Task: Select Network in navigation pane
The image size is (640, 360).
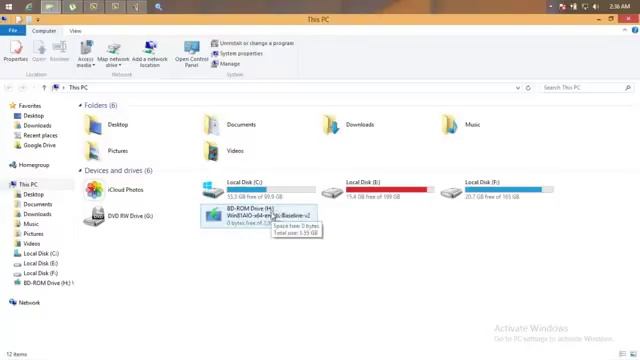Action: (x=29, y=303)
